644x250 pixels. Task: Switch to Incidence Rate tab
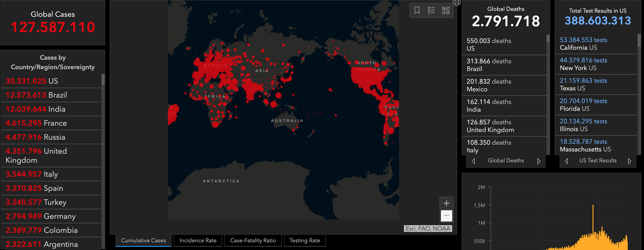point(198,241)
